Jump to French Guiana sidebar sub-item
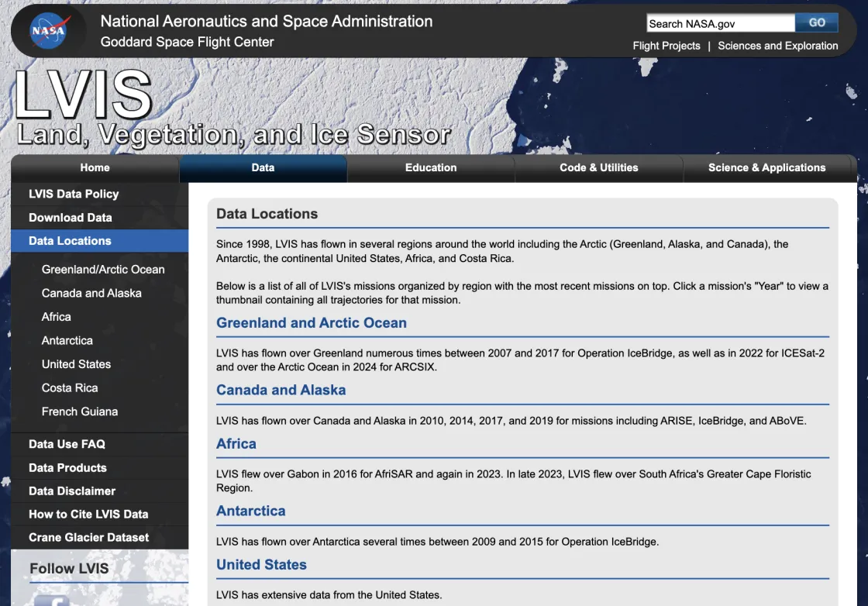This screenshot has width=868, height=606. coord(79,411)
